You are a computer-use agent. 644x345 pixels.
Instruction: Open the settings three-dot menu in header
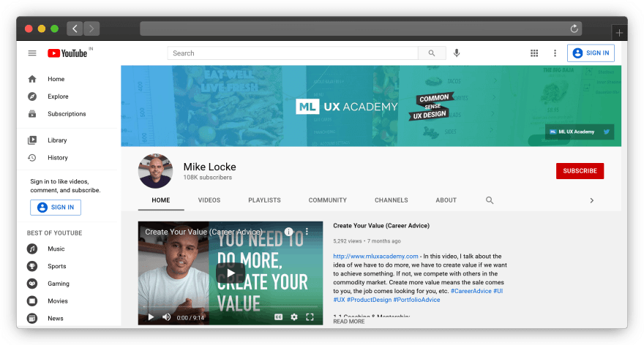555,53
